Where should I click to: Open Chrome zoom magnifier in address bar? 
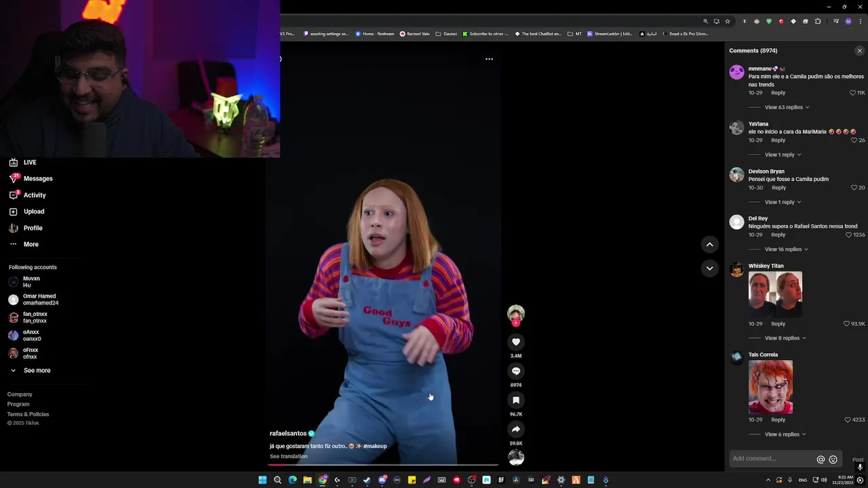coord(705,21)
